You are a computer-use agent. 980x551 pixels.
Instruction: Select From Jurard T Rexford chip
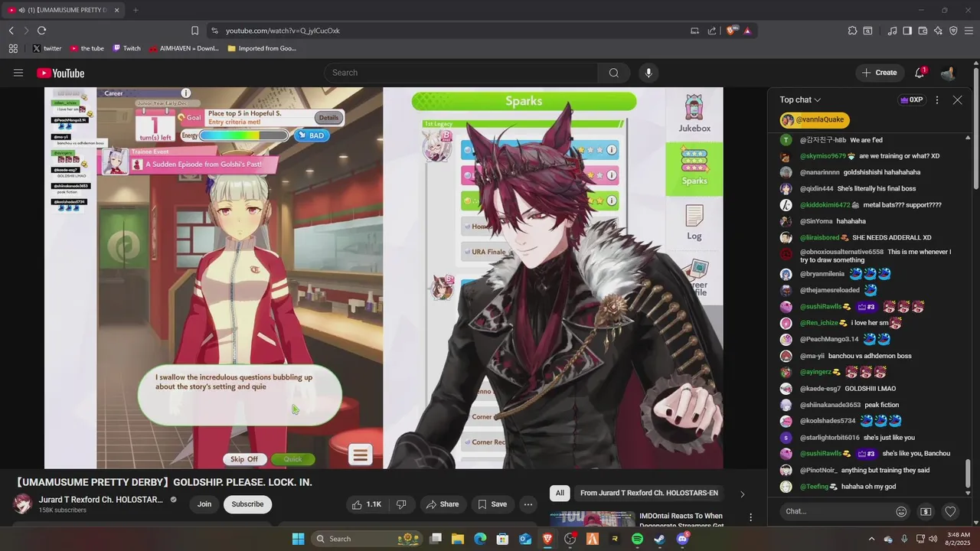649,494
